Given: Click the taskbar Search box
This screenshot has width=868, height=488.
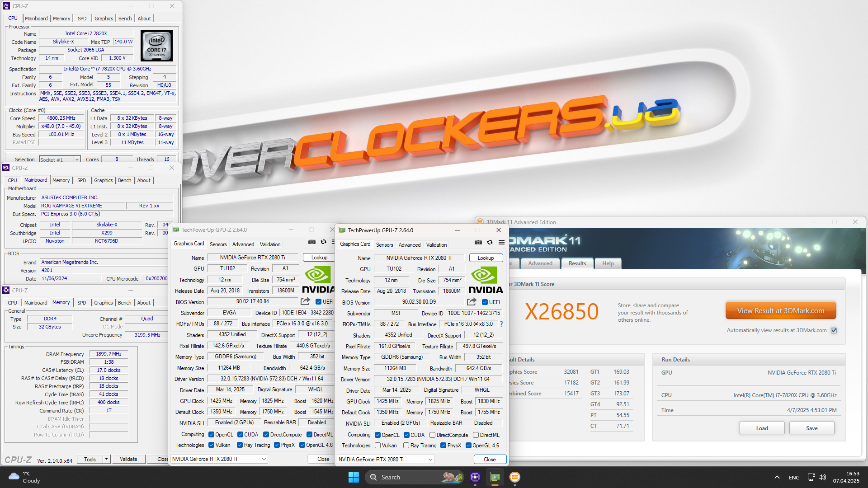Looking at the screenshot, I should tap(414, 477).
